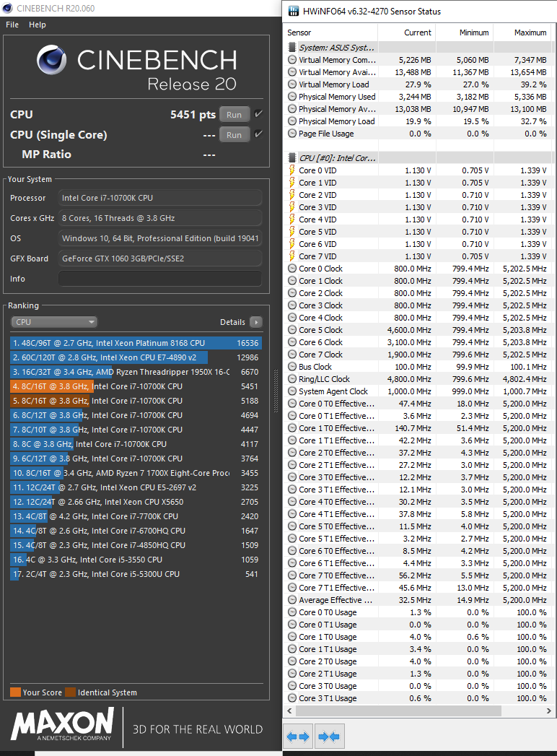The height and width of the screenshot is (756, 557).
Task: Click the Processor field Intel Core i7-10700K
Action: click(160, 198)
